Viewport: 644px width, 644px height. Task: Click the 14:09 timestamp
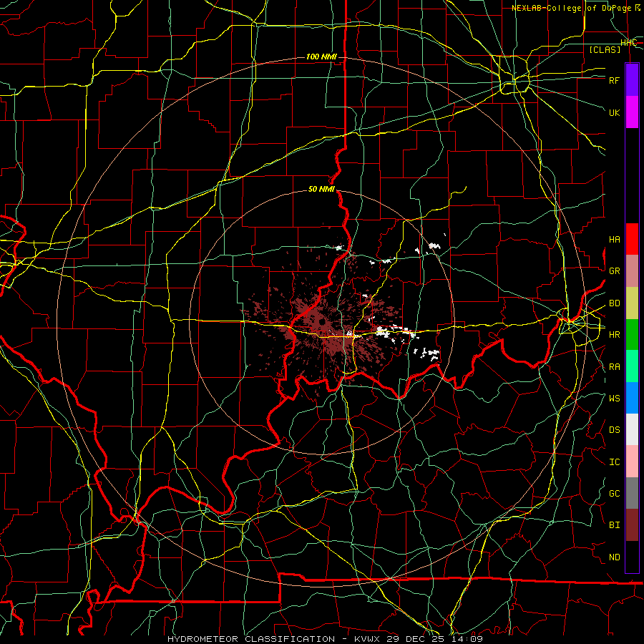coord(469,639)
